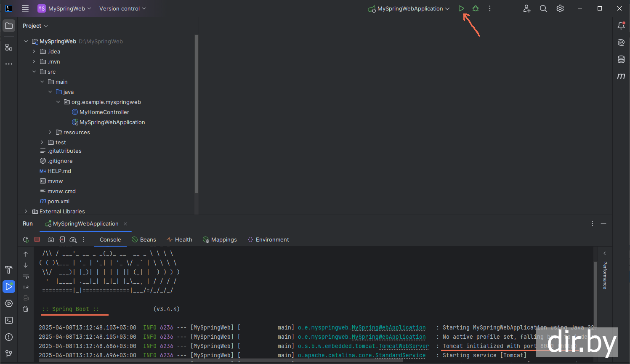Switch to the Beans tab
Viewport: 630px width, 364px height.
[144, 239]
